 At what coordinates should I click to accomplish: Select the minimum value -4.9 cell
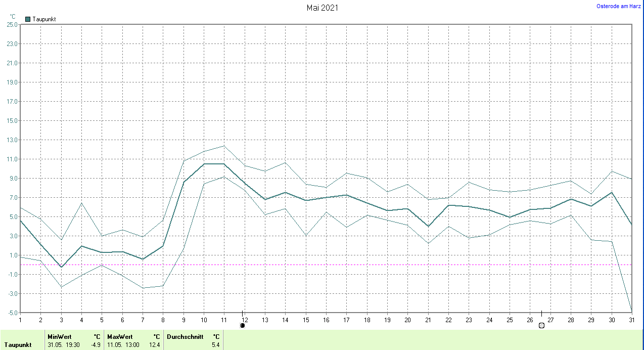[96, 345]
